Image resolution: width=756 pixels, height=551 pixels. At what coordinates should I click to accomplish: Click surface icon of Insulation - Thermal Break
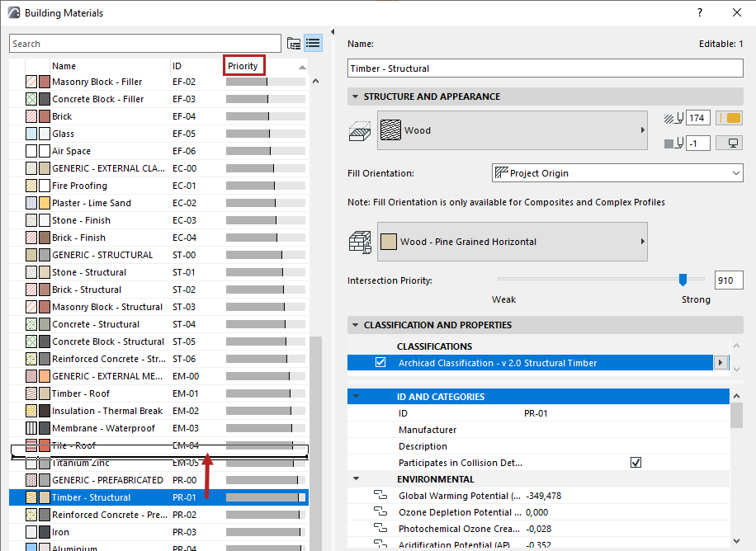[x=45, y=411]
